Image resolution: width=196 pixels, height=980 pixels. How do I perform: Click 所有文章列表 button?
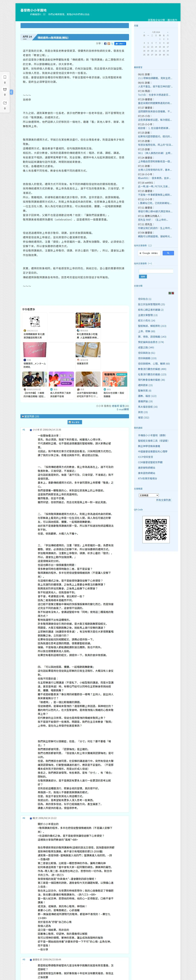coord(163,500)
